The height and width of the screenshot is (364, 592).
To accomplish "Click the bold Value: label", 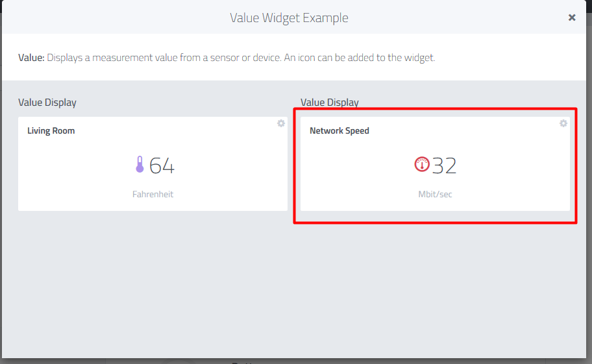I will pyautogui.click(x=31, y=58).
